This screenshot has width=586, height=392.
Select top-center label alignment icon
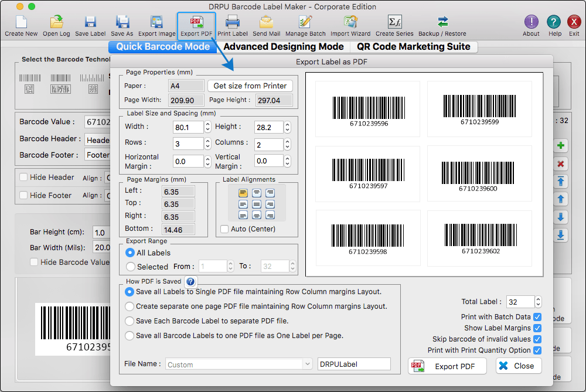[x=257, y=193]
